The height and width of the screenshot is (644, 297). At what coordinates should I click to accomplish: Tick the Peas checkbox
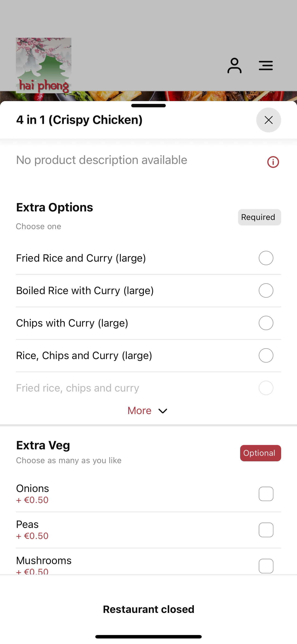tap(266, 530)
